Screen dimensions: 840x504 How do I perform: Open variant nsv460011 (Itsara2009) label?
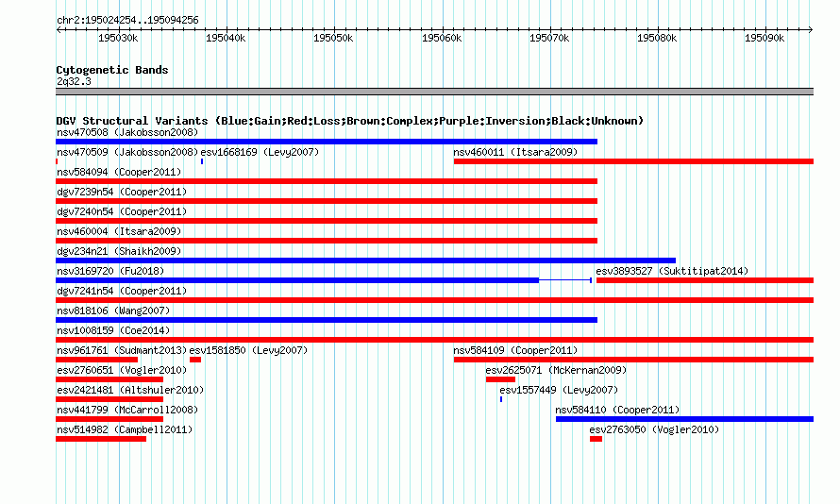coord(515,152)
